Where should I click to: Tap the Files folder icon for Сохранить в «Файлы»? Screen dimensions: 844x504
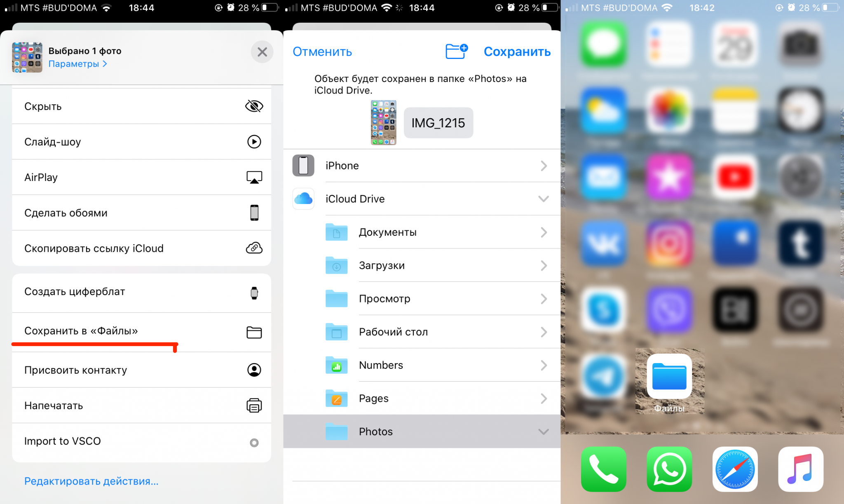pos(255,331)
